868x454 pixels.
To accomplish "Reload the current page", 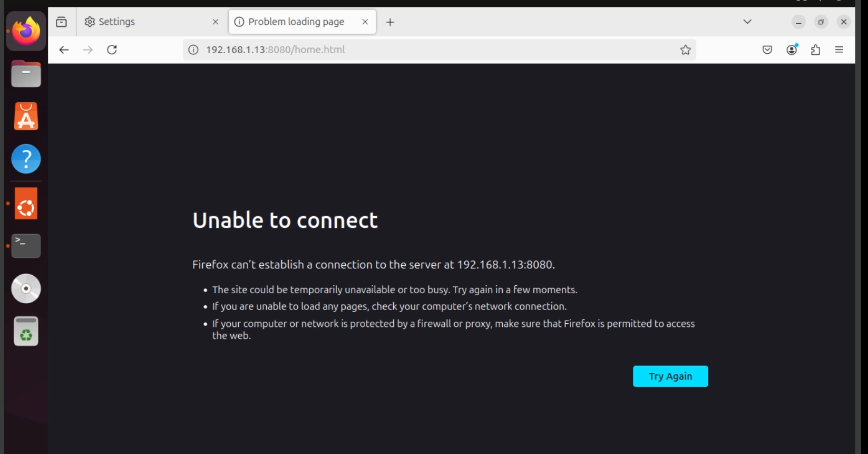I will point(112,50).
